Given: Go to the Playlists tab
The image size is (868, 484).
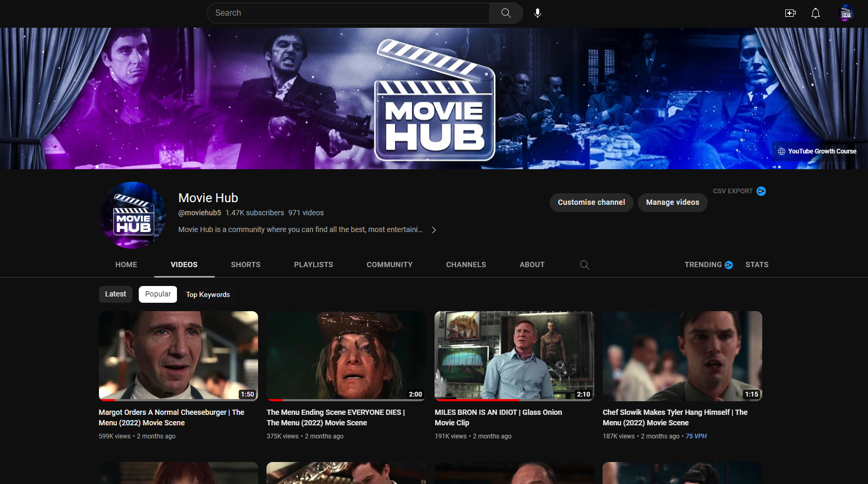Looking at the screenshot, I should [314, 265].
